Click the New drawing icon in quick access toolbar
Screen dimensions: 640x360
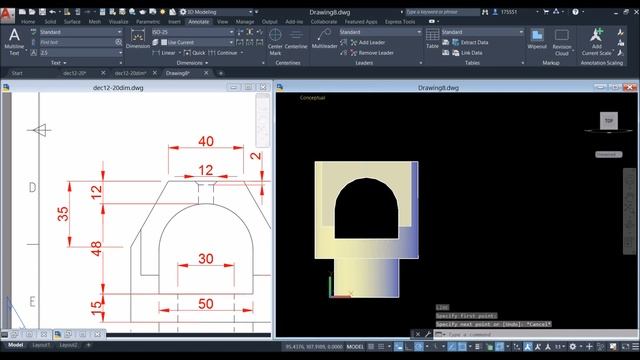[22, 12]
